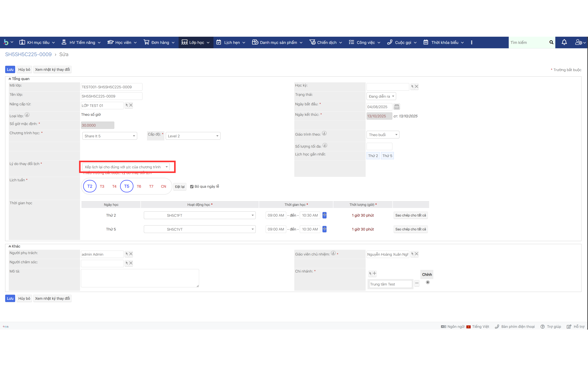Remove the Trung tâm Test branch row
The width and height of the screenshot is (588, 367).
click(417, 283)
